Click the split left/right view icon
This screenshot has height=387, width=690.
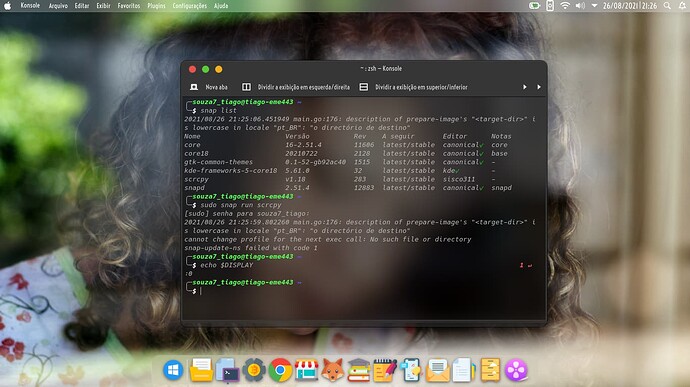246,87
